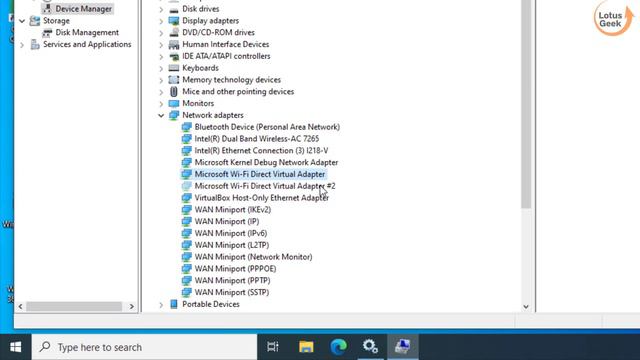This screenshot has width=640, height=360.
Task: Expand Human Interface Devices category
Action: (161, 44)
